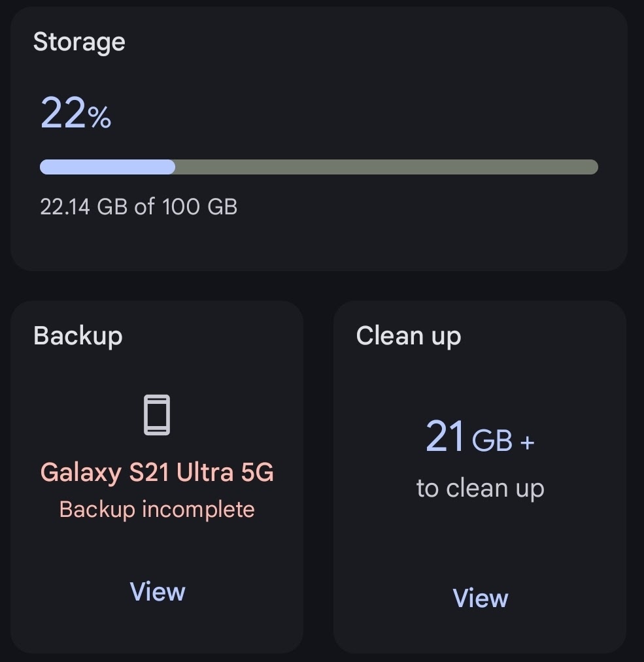Tap the 22.14 GB of 100 GB text
Viewport: 644px width, 662px height.
(x=139, y=207)
